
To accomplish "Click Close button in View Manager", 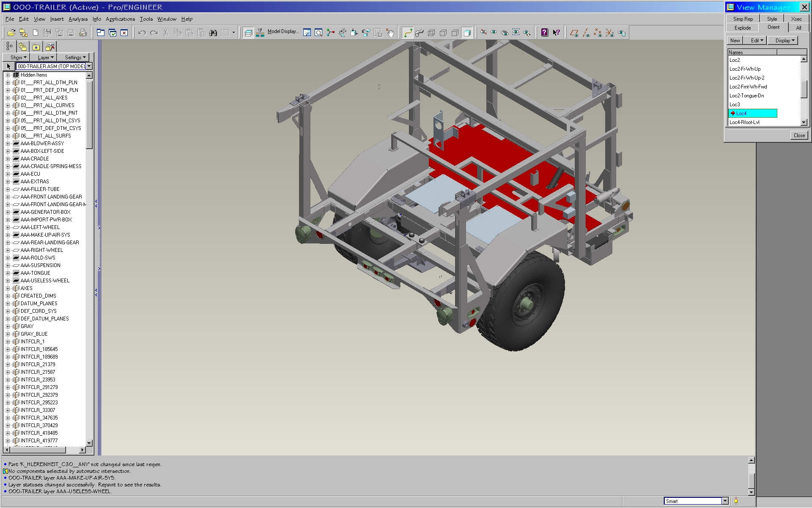I will 799,135.
